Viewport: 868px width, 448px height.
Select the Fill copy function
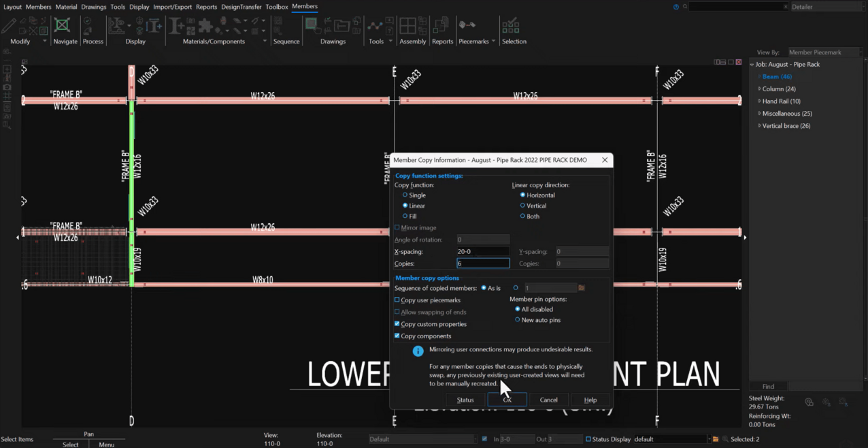(405, 217)
